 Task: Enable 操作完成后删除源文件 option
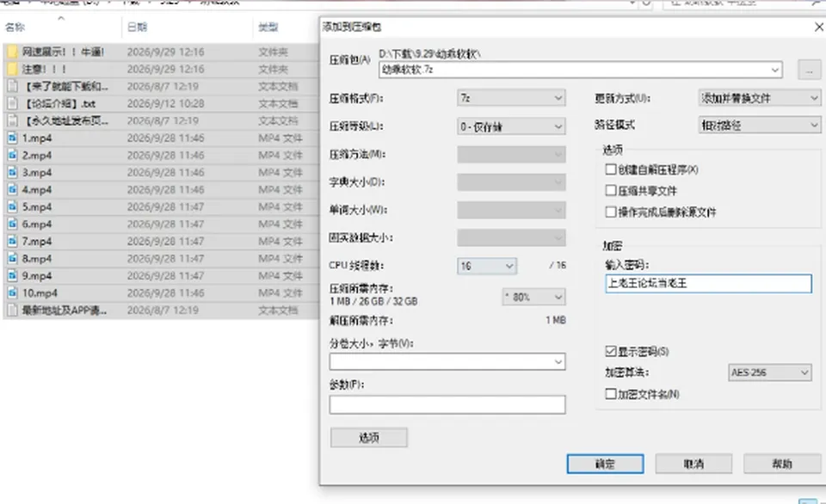tap(611, 212)
